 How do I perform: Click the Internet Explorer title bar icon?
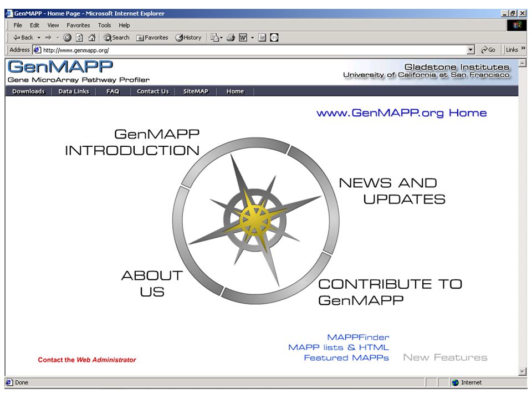pos(9,13)
